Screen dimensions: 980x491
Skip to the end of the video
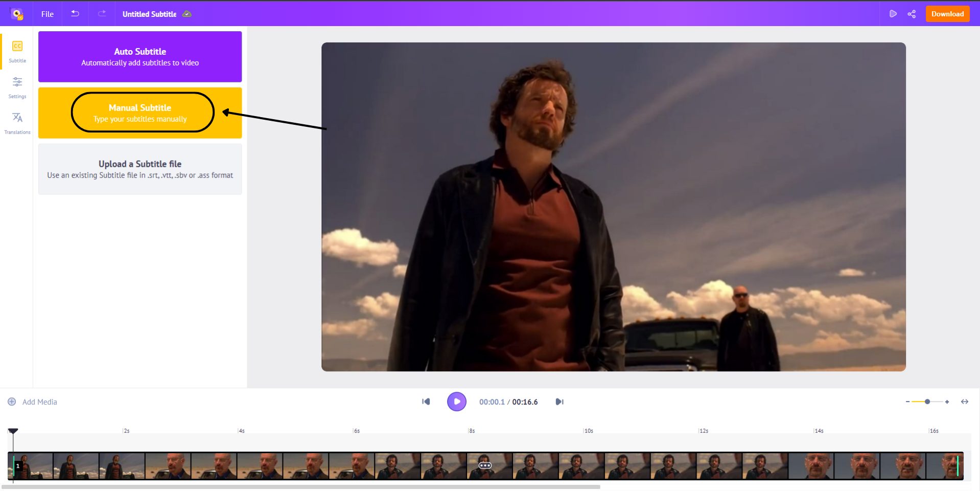559,402
